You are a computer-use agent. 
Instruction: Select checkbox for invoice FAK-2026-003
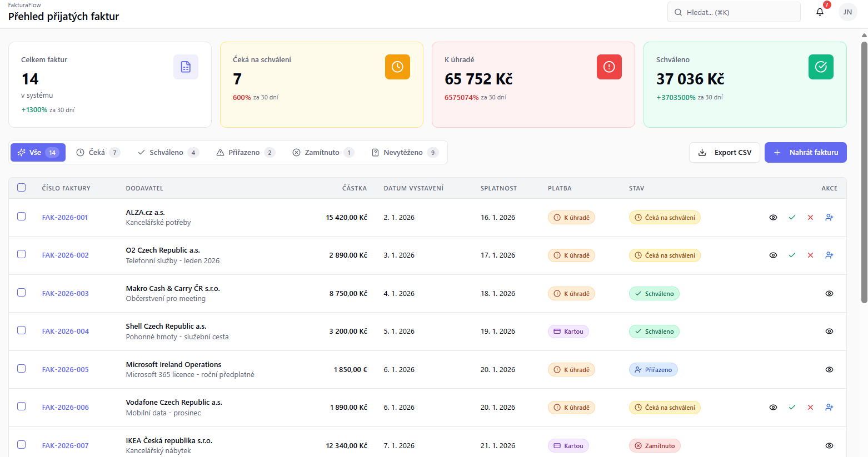[22, 293]
